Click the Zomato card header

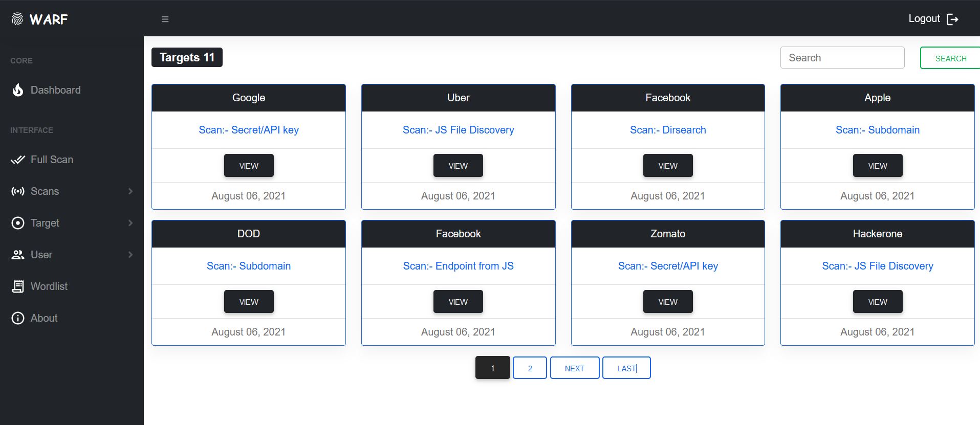tap(668, 234)
